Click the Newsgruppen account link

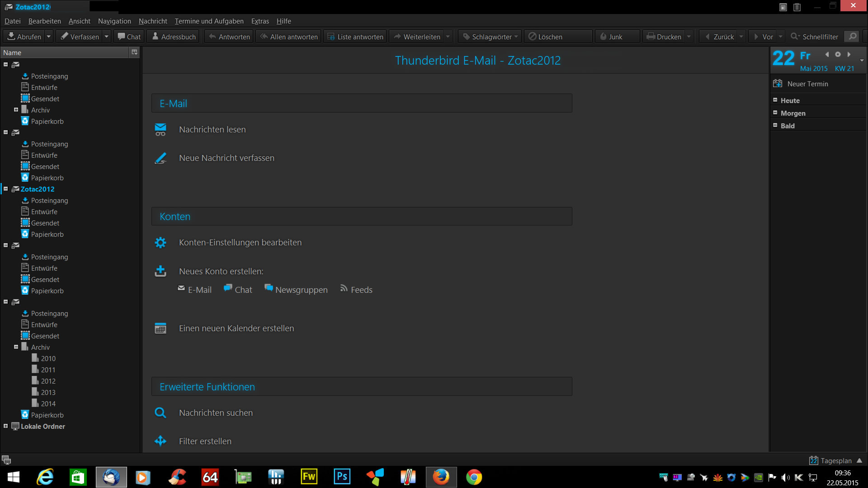(301, 290)
